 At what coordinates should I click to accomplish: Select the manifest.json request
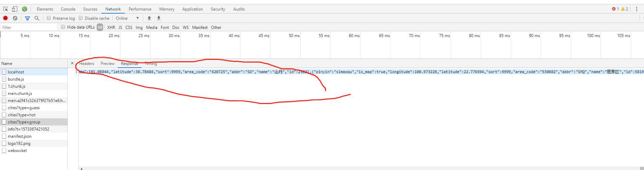pos(34,136)
